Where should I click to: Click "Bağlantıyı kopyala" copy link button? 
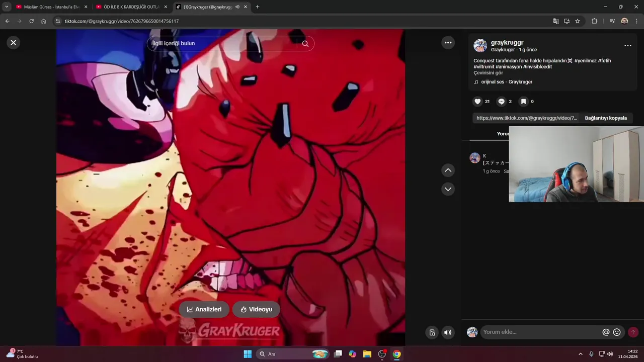coord(606,118)
